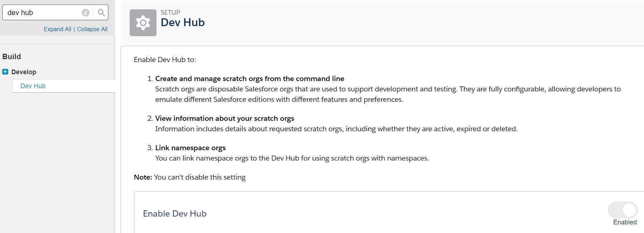Click 'View information about your scratch orgs' heading

(x=225, y=118)
